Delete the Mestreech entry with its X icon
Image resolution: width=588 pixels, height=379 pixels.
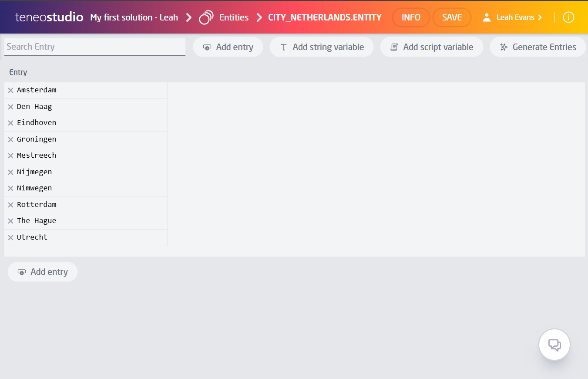coord(10,156)
